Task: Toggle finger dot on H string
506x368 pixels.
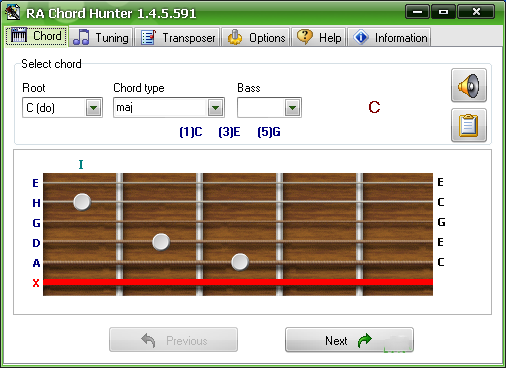Action: 82,202
